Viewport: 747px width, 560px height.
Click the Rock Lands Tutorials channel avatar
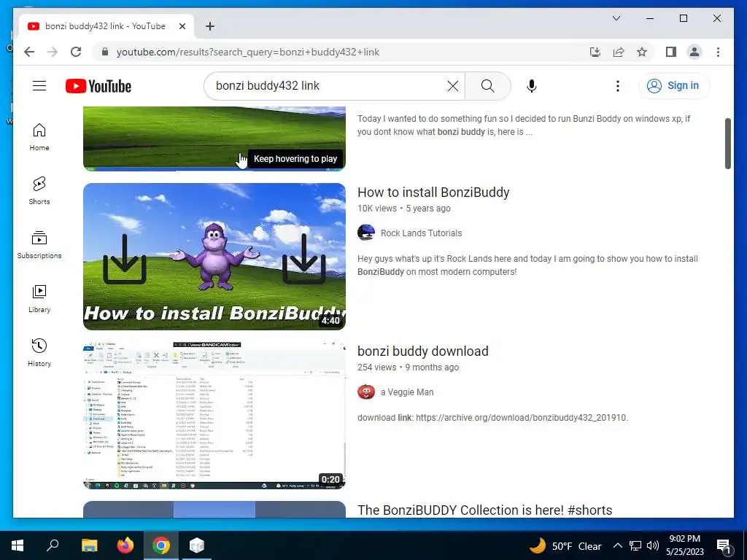coord(366,233)
